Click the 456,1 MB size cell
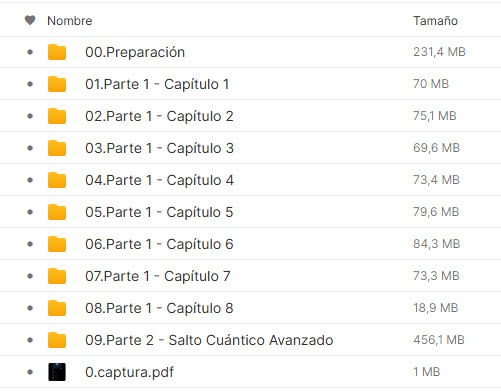 439,340
